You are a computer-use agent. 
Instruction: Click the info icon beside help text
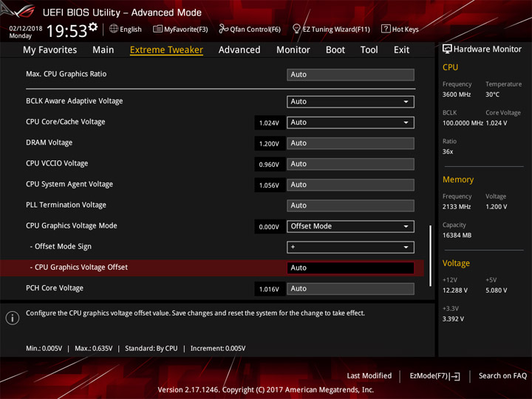coord(13,318)
